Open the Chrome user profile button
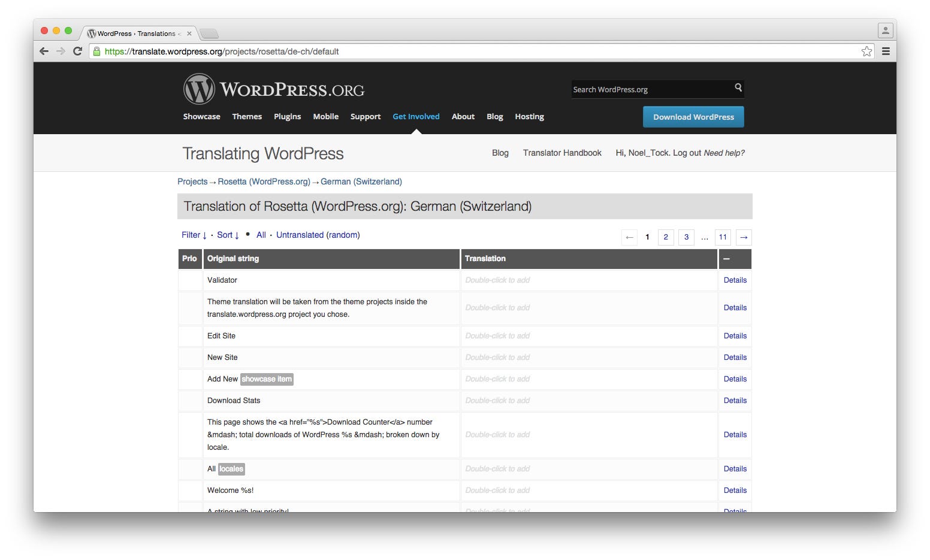Screen dimensions: 930x560 click(885, 30)
